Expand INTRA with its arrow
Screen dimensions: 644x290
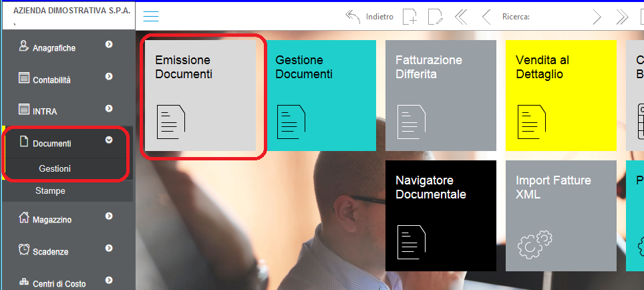109,108
